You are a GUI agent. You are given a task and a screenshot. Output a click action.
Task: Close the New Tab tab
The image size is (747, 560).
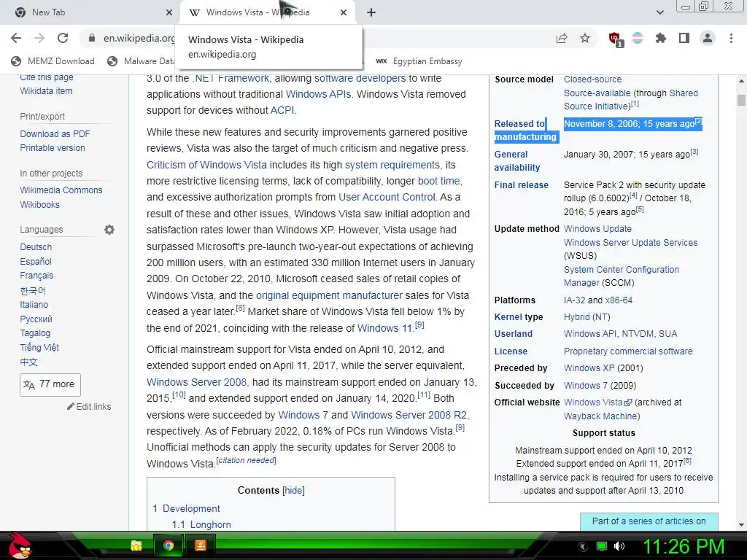click(x=169, y=12)
